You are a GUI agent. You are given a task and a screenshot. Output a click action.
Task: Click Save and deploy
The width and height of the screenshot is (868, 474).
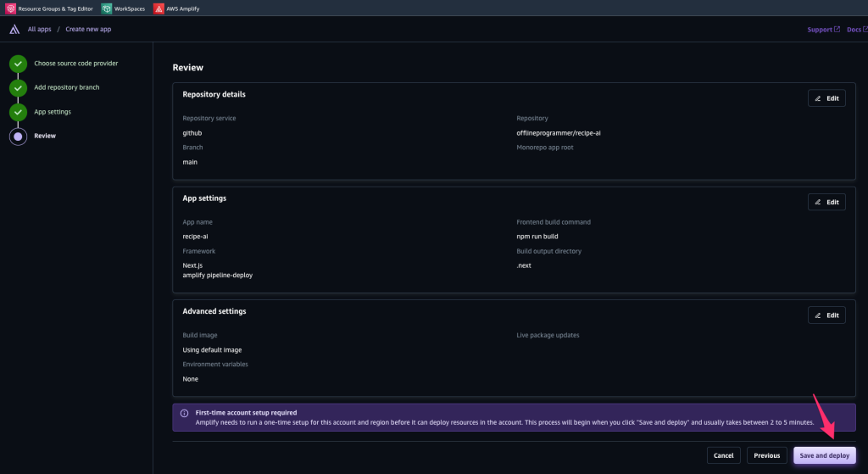[x=824, y=455]
